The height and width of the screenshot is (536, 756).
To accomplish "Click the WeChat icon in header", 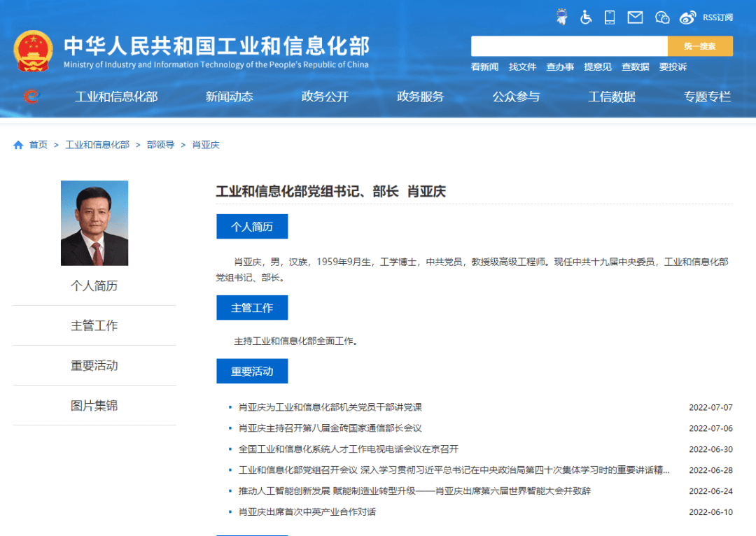I will [x=662, y=17].
